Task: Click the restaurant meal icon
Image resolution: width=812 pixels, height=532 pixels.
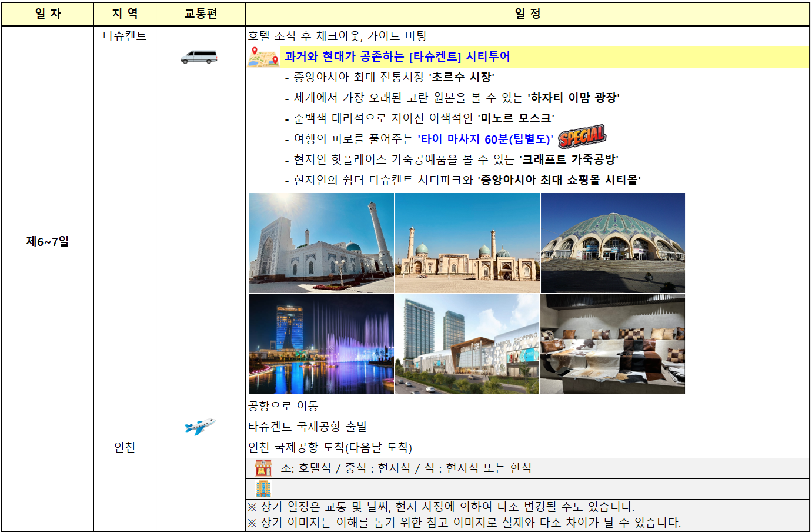Action: (x=263, y=468)
